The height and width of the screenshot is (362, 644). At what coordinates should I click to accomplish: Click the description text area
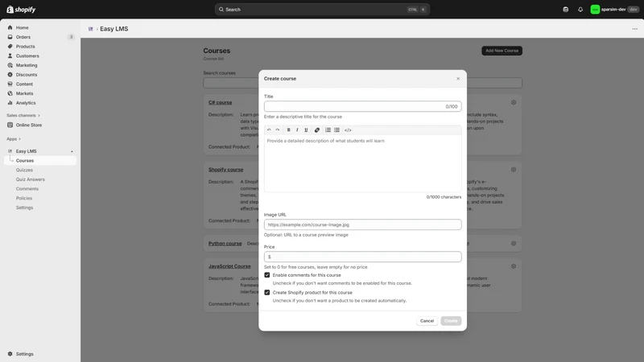[363, 163]
